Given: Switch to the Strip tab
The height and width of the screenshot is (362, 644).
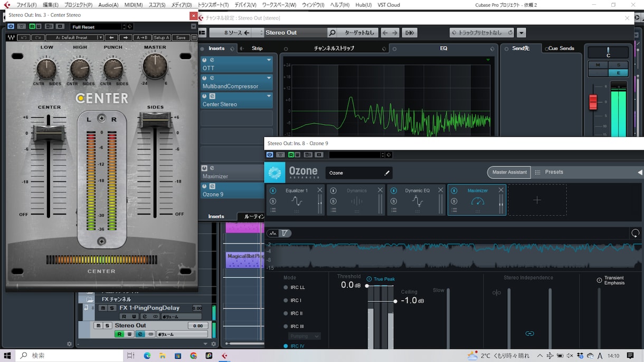Looking at the screenshot, I should click(x=257, y=48).
